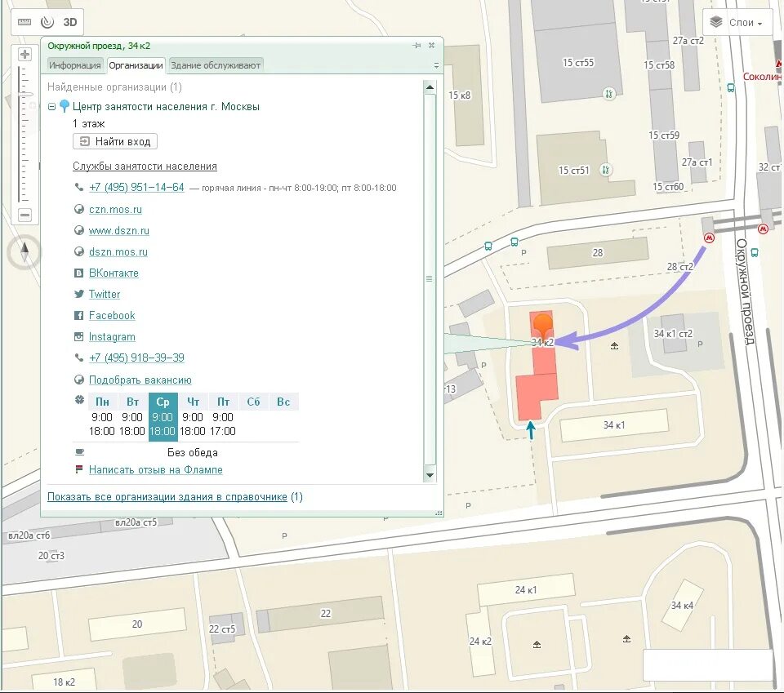Viewport: 784px width, 693px height.
Task: Open the Слои layers dropdown
Action: pyautogui.click(x=737, y=23)
